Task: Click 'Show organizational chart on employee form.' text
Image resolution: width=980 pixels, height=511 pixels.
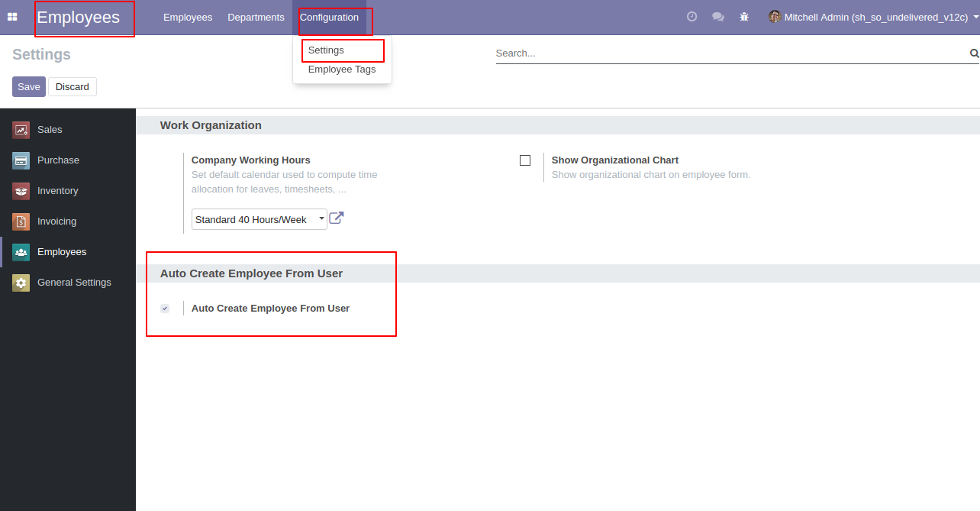Action: [651, 175]
